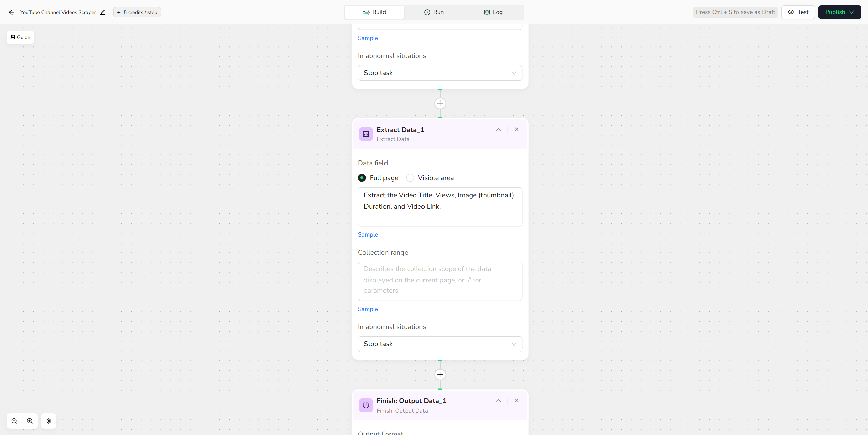Click the Test button
Image resolution: width=868 pixels, height=435 pixels.
(798, 12)
